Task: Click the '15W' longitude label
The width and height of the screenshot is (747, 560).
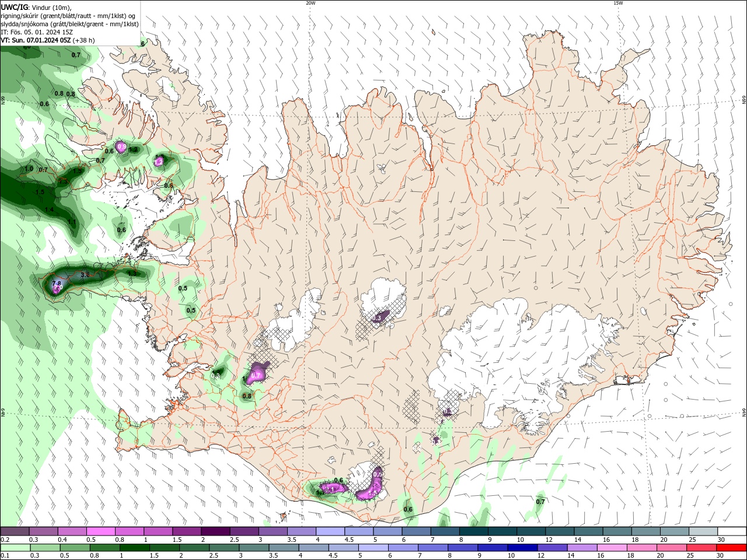Action: click(618, 3)
